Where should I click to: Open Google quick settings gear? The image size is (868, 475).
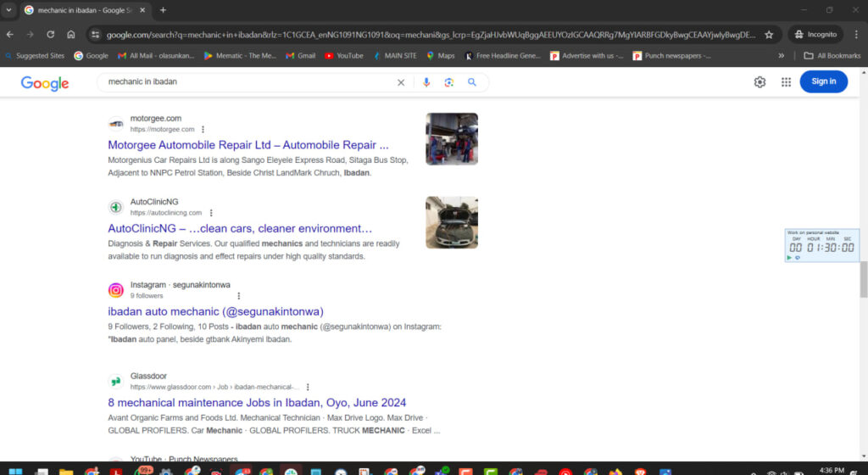tap(759, 82)
